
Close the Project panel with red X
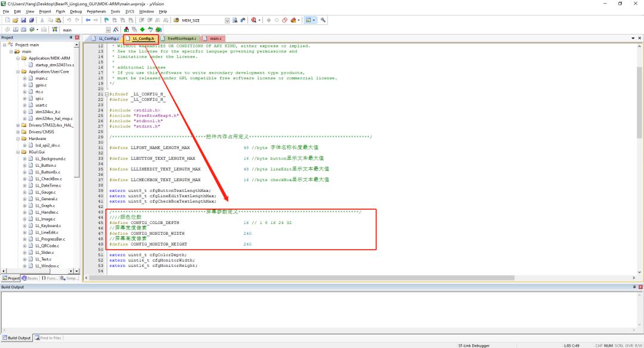pyautogui.click(x=77, y=38)
